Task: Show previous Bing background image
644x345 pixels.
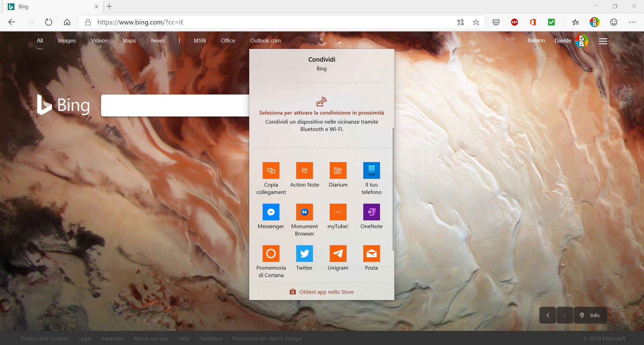Action: (548, 315)
